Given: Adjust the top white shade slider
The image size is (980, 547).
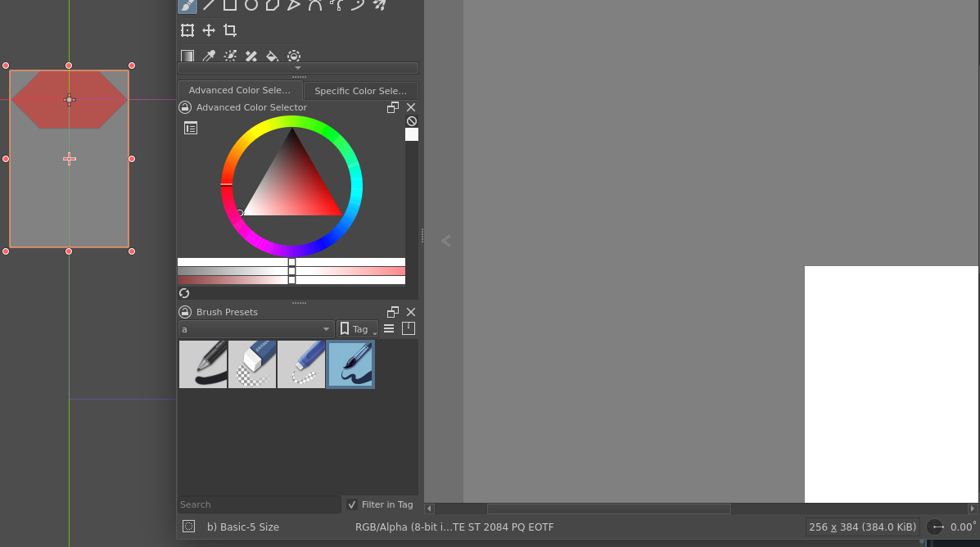Looking at the screenshot, I should point(291,262).
